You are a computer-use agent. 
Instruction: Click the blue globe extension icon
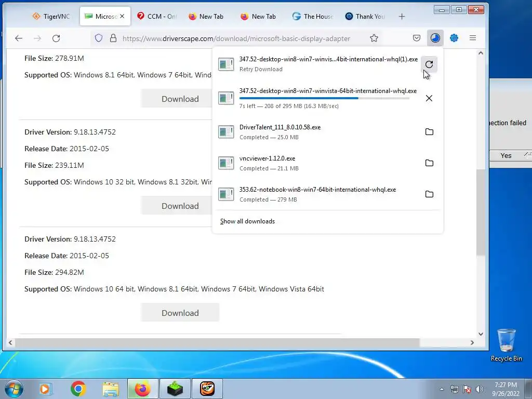(x=454, y=38)
